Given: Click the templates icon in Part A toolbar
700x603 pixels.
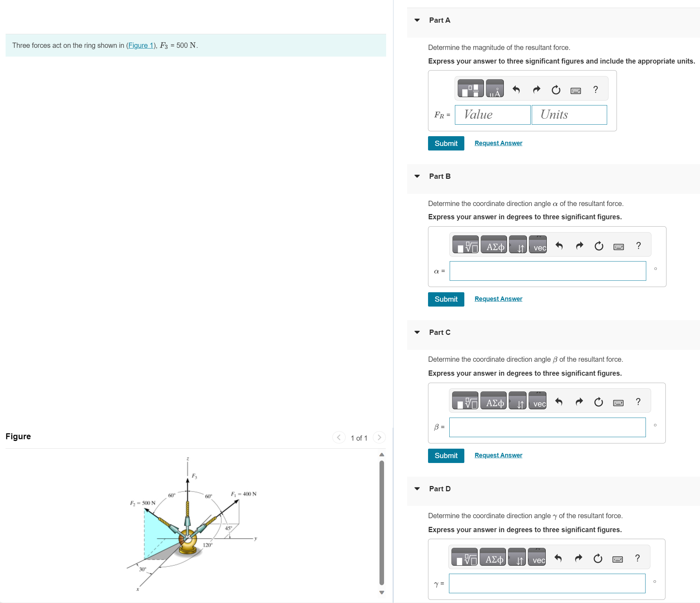Looking at the screenshot, I should (470, 89).
